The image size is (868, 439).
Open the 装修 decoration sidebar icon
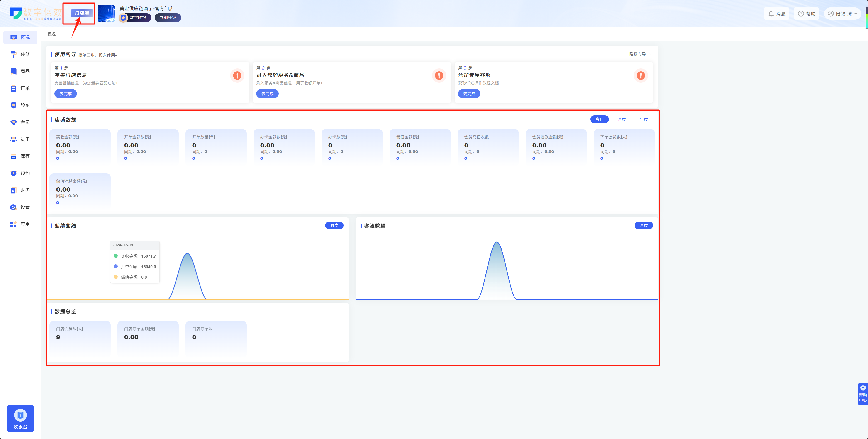tap(13, 54)
